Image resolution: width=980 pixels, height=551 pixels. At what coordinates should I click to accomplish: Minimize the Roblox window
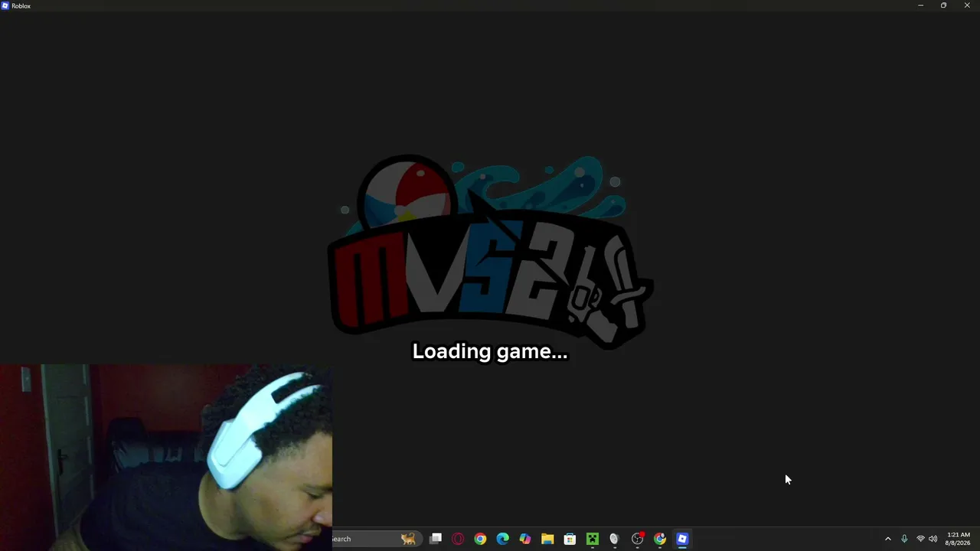pos(920,5)
